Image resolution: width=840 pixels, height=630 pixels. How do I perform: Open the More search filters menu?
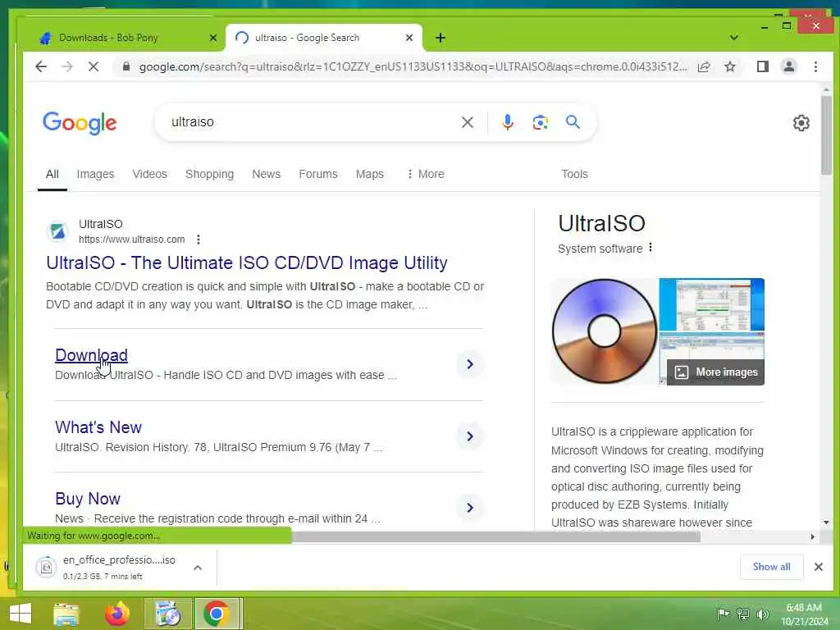coord(426,174)
